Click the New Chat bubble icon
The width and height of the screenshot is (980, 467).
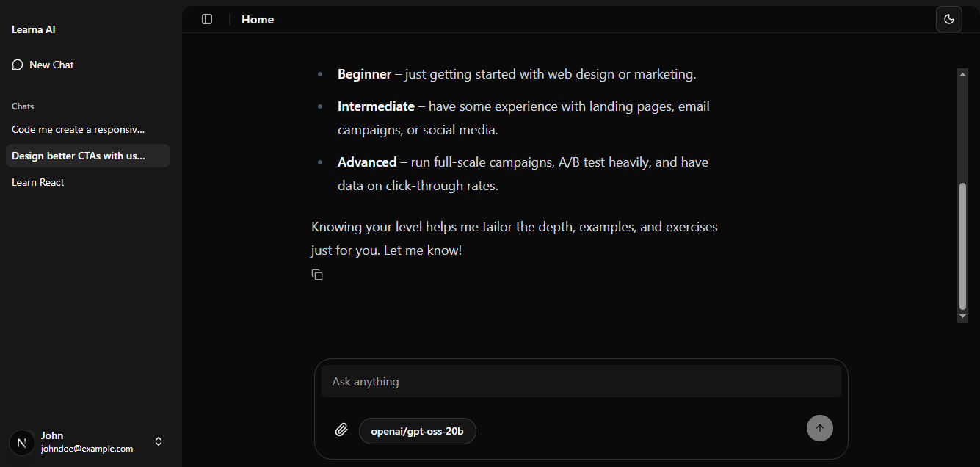point(18,65)
